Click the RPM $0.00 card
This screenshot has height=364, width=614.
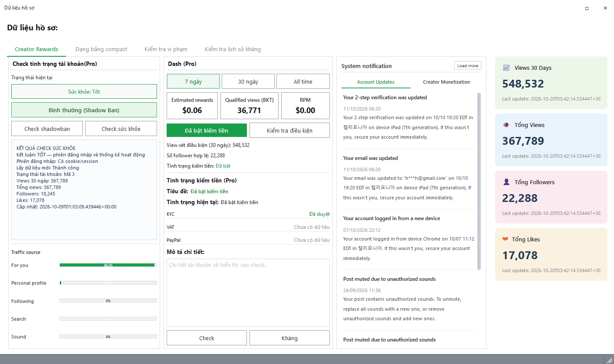[x=305, y=105]
